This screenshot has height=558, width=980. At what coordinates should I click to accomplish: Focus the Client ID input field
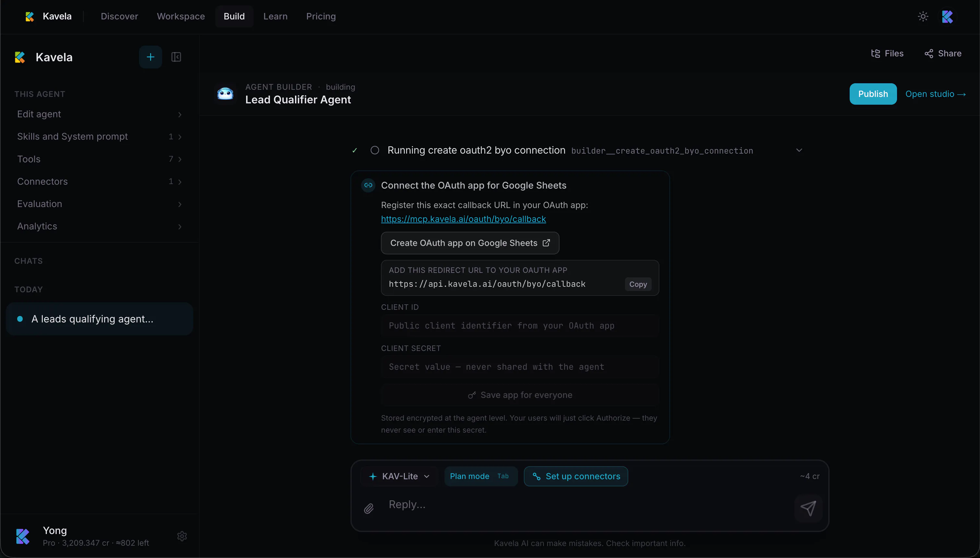coord(520,326)
